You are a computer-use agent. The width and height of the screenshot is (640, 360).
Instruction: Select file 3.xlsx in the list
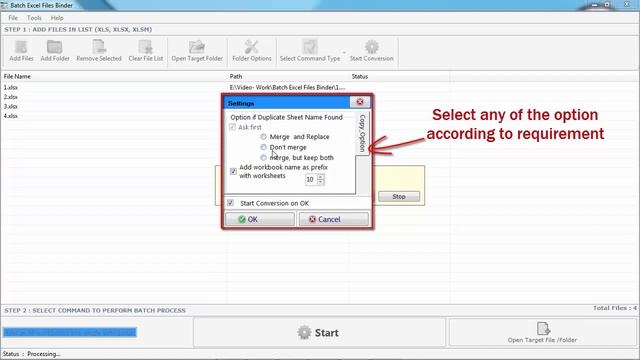(11, 106)
